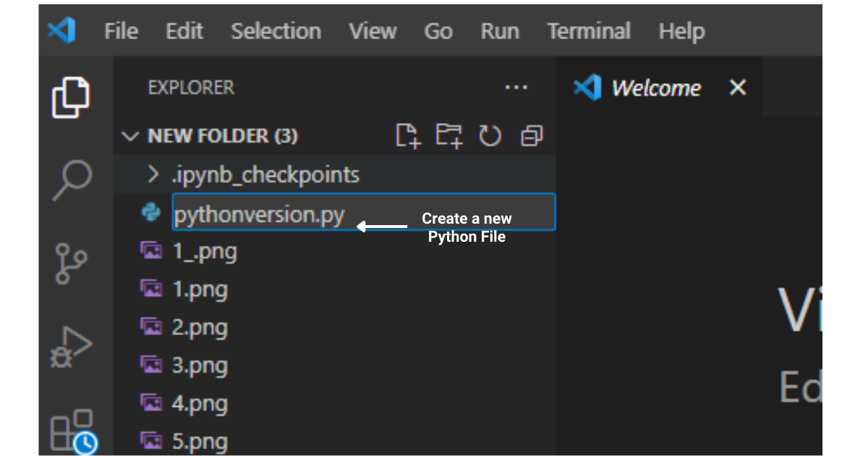
Task: Refresh the explorer file list
Action: click(490, 135)
